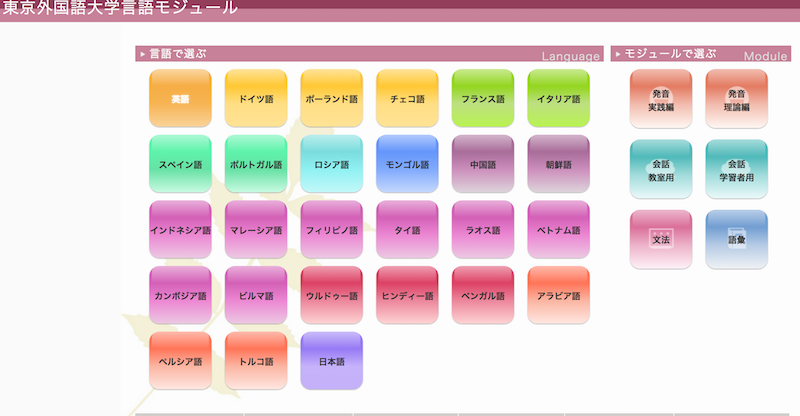Choose the ビルマ語 tile
Screen dimensions: 800x416
[256, 295]
